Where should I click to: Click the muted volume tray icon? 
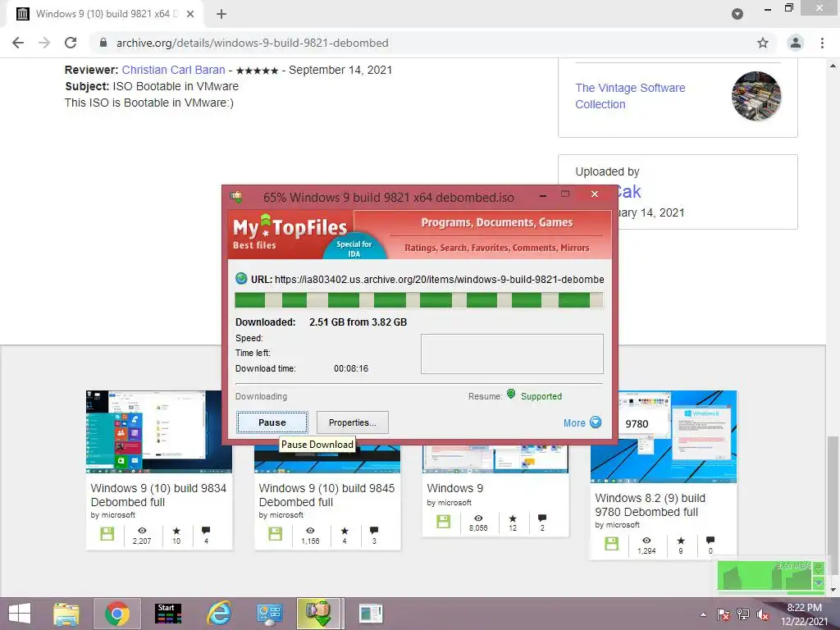tap(763, 614)
